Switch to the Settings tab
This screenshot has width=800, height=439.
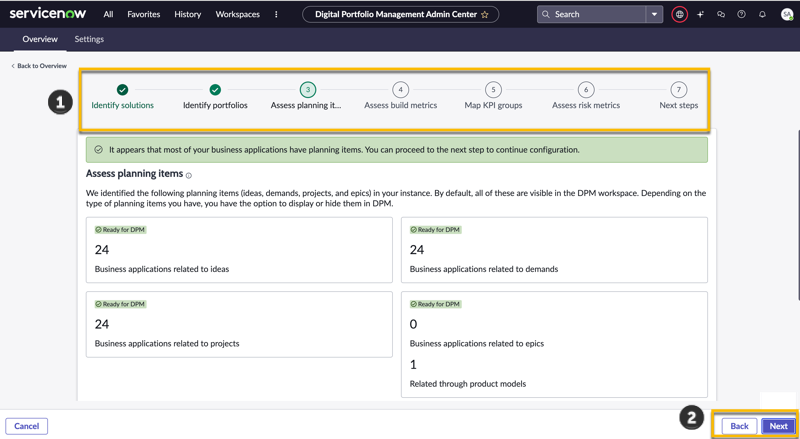coord(89,39)
